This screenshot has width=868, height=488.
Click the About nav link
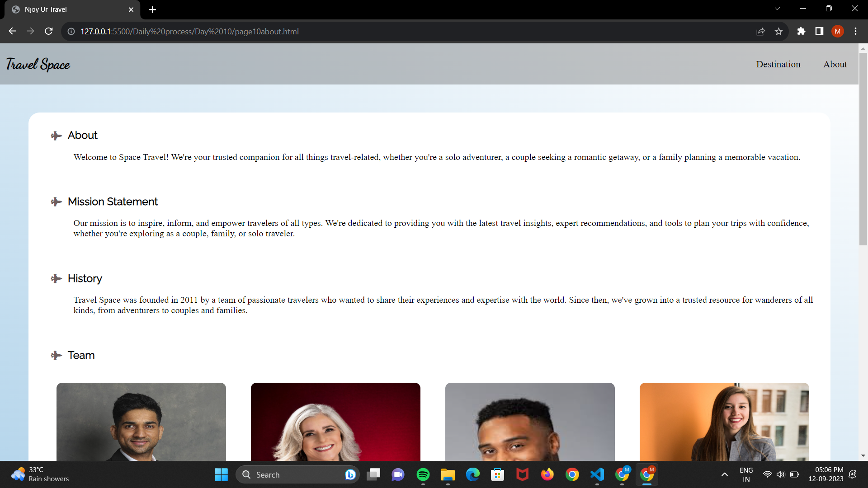tap(835, 64)
